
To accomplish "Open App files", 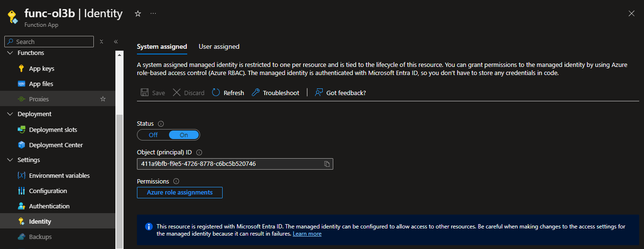I will coord(41,84).
